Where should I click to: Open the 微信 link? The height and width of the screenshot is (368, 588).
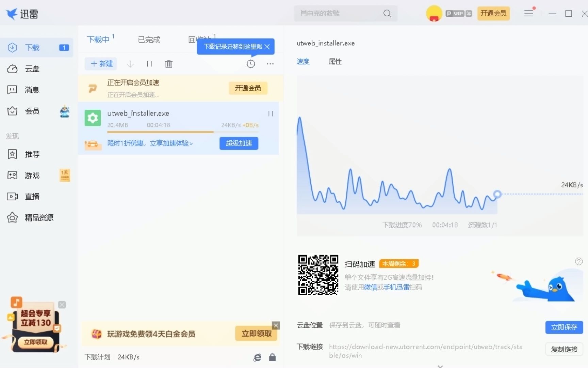371,288
